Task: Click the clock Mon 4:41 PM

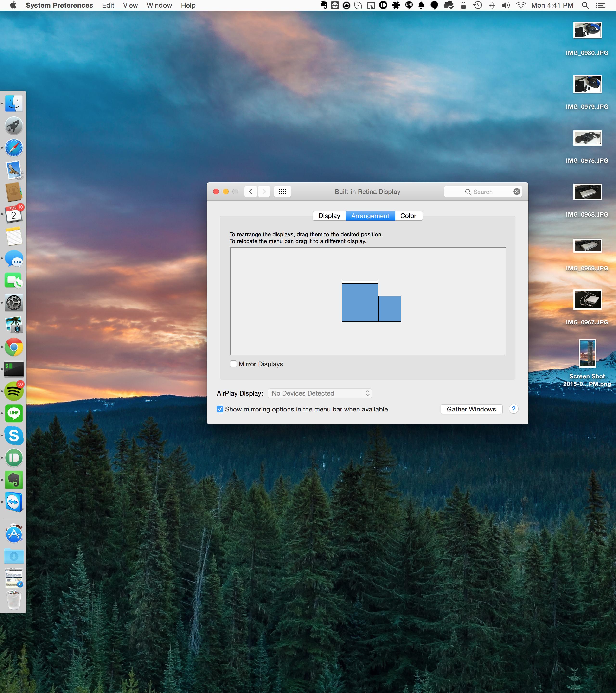Action: pyautogui.click(x=552, y=6)
